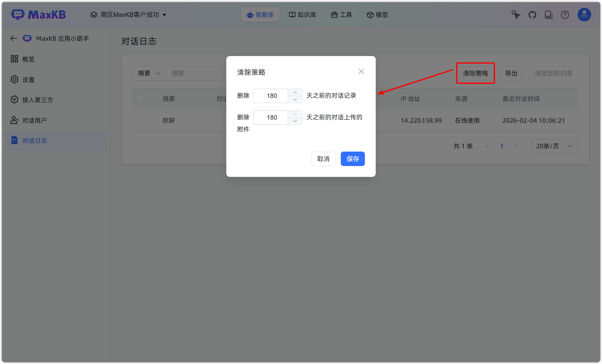The image size is (602, 364).
Task: Click the back arrow beside MaxKB 应用小助手
Action: (14, 38)
